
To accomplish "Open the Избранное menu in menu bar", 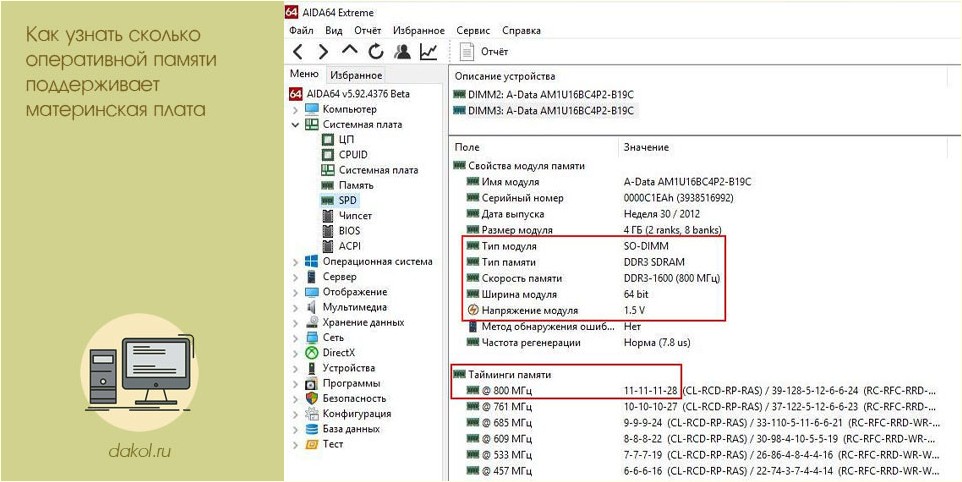I will 419,30.
